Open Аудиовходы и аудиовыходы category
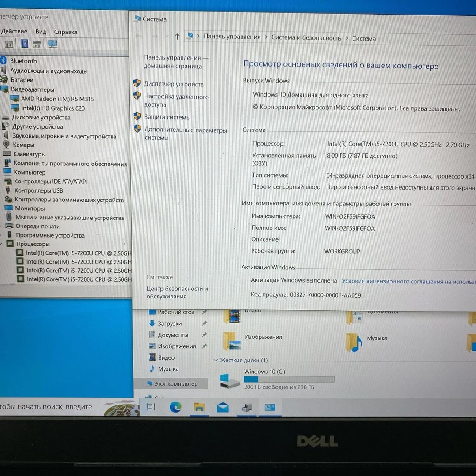The image size is (476, 476). (49, 71)
